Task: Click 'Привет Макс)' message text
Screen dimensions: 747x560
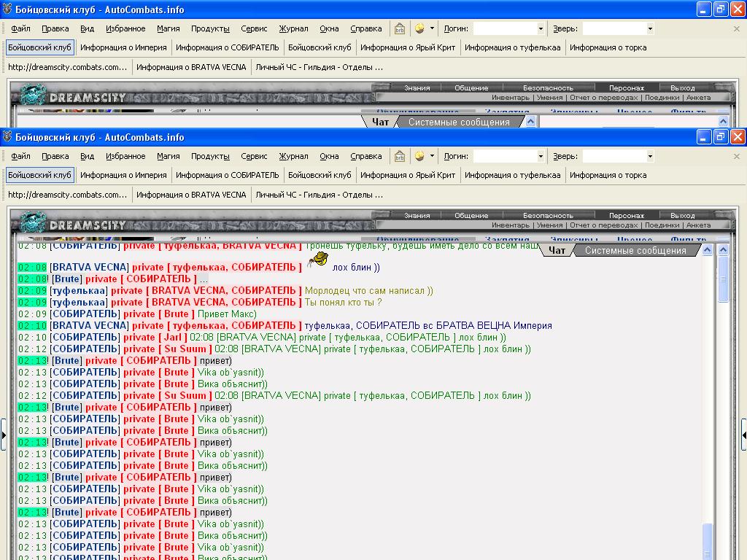Action: 227,314
